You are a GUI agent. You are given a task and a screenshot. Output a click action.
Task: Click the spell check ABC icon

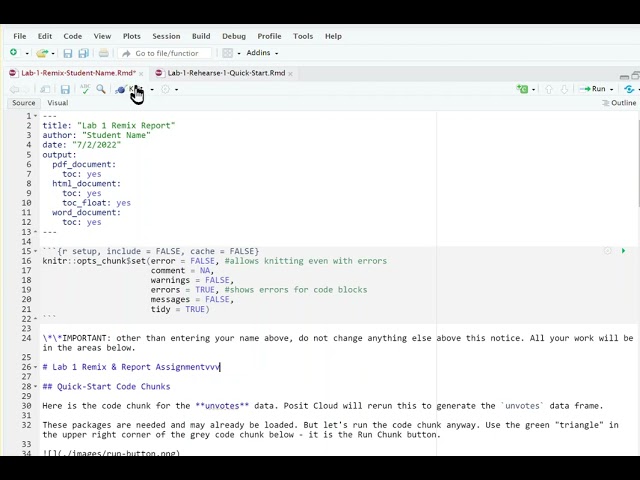click(84, 89)
